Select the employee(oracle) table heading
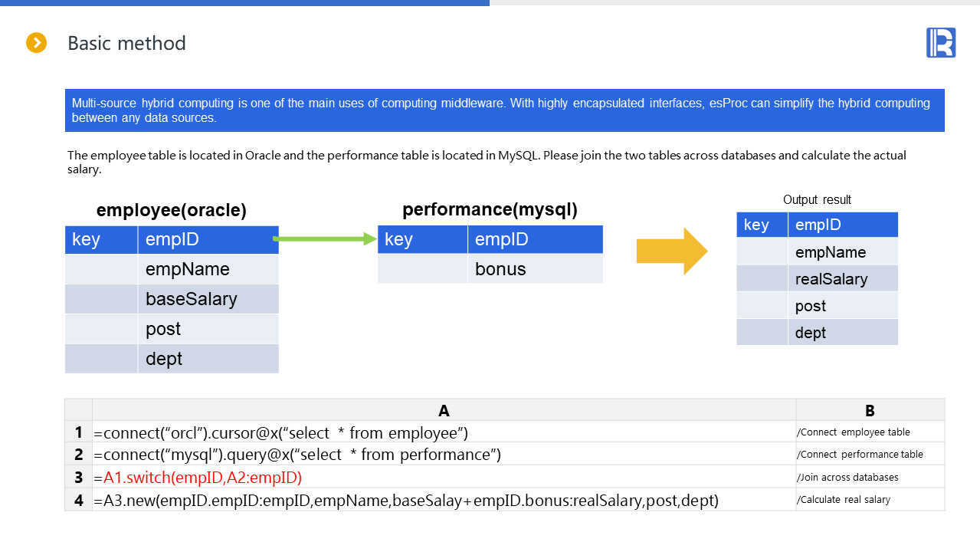 tap(171, 210)
